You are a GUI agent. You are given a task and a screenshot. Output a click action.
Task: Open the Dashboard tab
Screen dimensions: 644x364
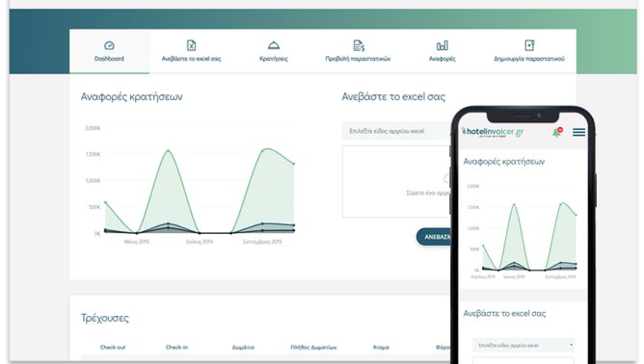[109, 51]
